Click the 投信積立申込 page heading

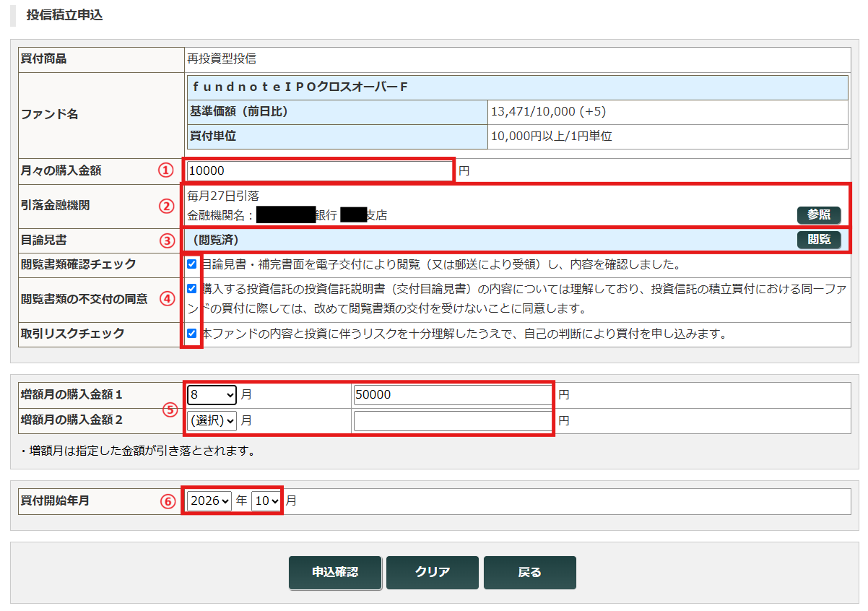[64, 15]
